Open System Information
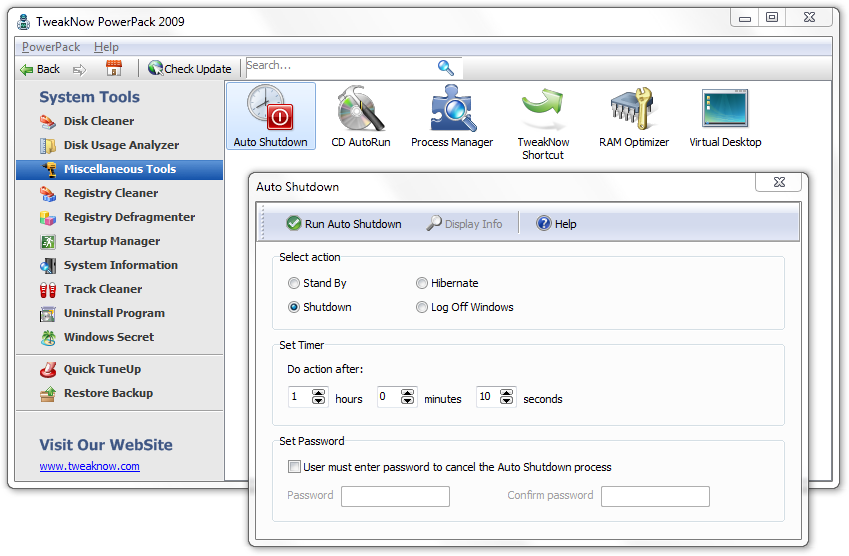 pos(109,265)
